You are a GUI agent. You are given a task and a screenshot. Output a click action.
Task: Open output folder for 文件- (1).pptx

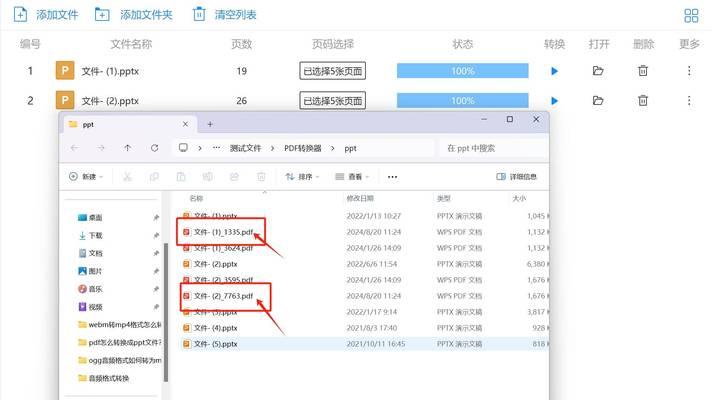click(x=598, y=71)
